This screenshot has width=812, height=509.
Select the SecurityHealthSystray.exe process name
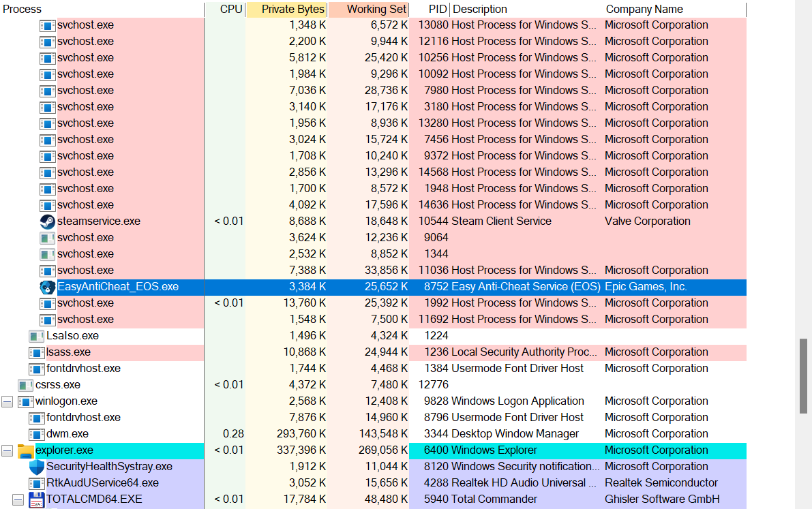(x=109, y=467)
